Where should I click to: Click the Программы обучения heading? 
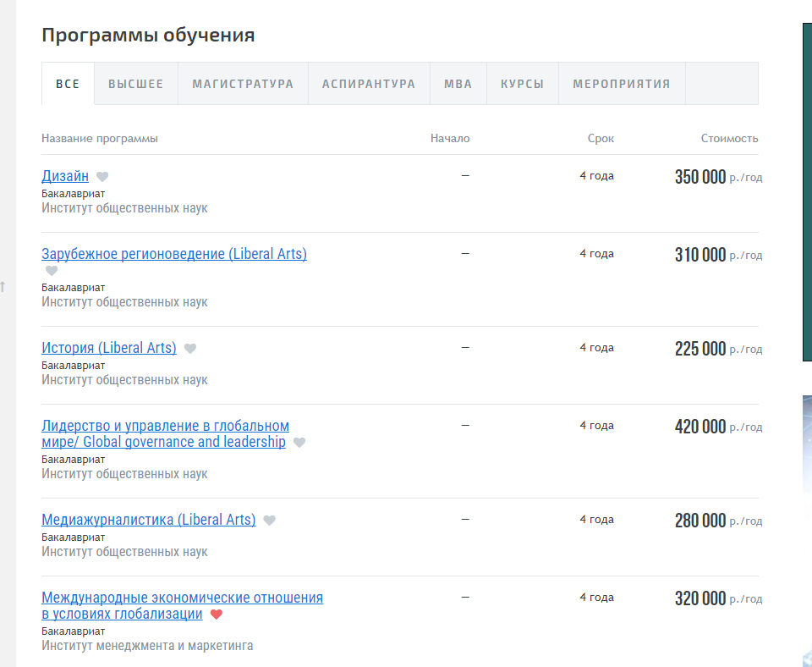coord(148,36)
